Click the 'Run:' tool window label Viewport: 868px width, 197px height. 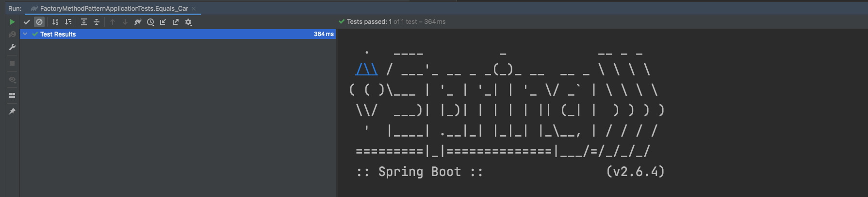(x=15, y=8)
